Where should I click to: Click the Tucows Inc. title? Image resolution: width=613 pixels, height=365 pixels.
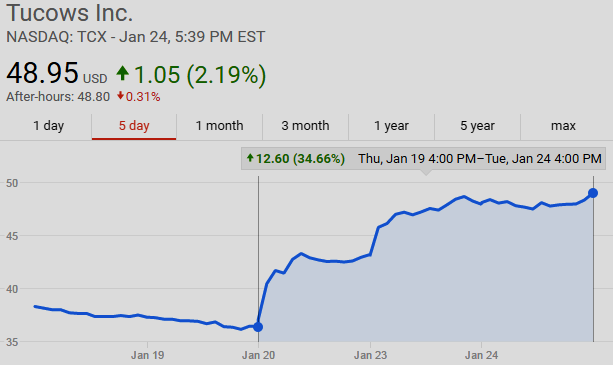tap(70, 13)
